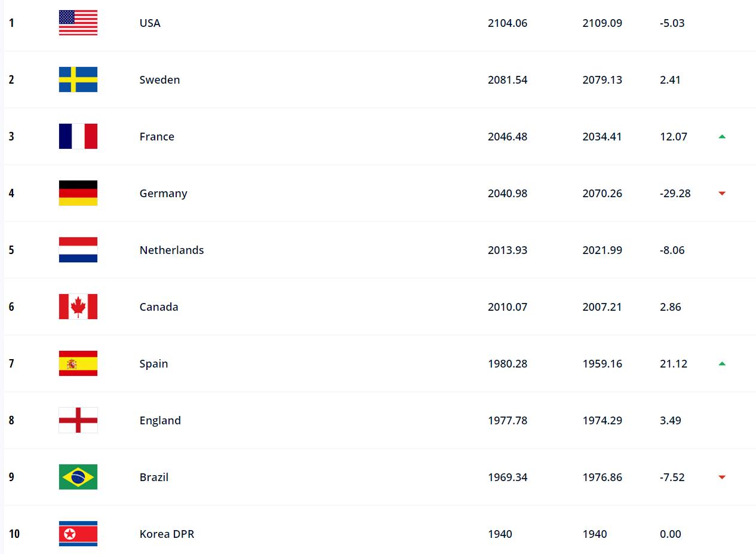The width and height of the screenshot is (756, 554).
Task: Click the Brazil flag icon
Action: pos(78,477)
